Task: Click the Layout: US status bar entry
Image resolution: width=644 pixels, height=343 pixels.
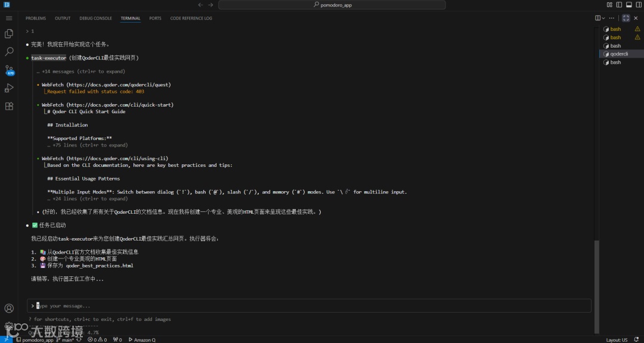Action: 617,339
